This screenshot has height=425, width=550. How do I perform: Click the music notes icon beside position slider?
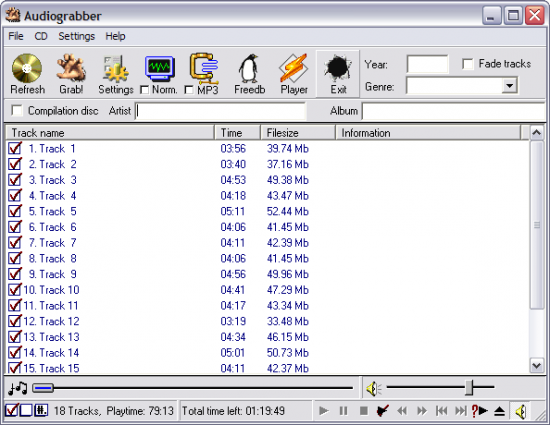[x=18, y=388]
